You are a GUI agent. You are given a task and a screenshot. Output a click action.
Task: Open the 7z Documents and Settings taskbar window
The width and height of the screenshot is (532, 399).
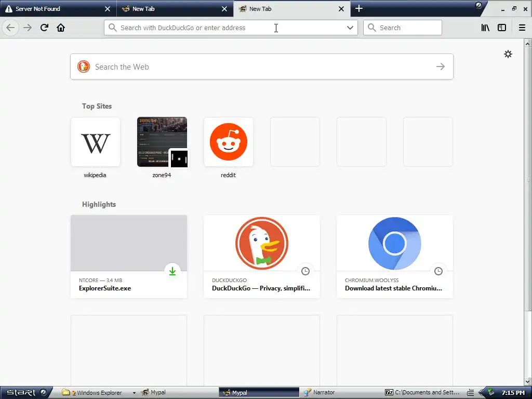[x=422, y=393]
